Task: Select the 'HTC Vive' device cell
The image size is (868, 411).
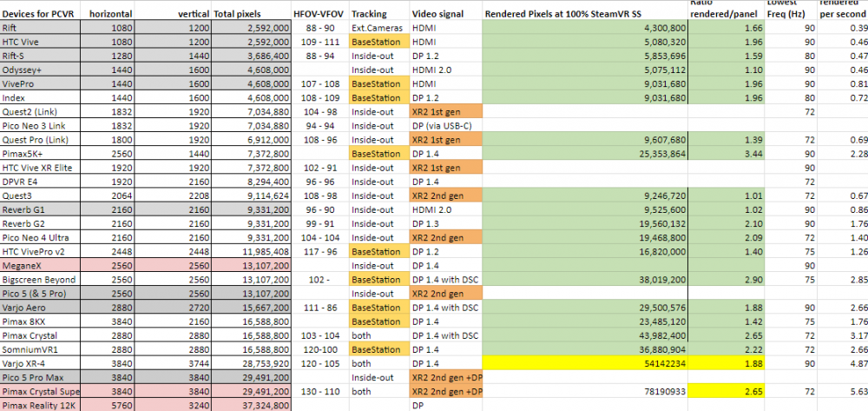Action: 40,42
